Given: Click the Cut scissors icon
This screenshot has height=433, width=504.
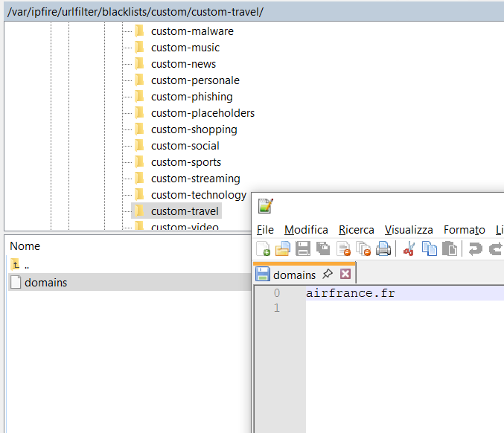Looking at the screenshot, I should (409, 249).
